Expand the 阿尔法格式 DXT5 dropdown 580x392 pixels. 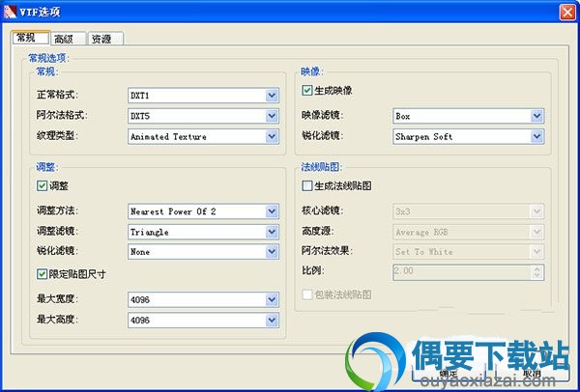(x=203, y=116)
